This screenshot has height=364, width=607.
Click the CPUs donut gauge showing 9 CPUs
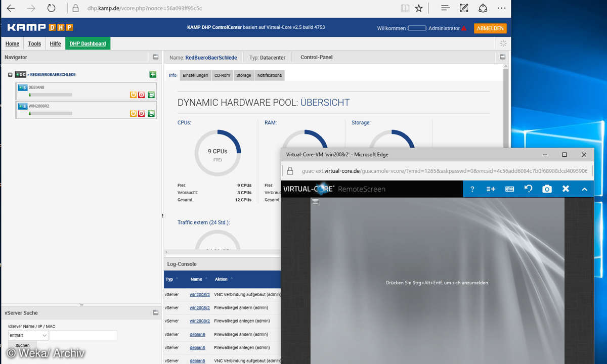click(x=218, y=153)
